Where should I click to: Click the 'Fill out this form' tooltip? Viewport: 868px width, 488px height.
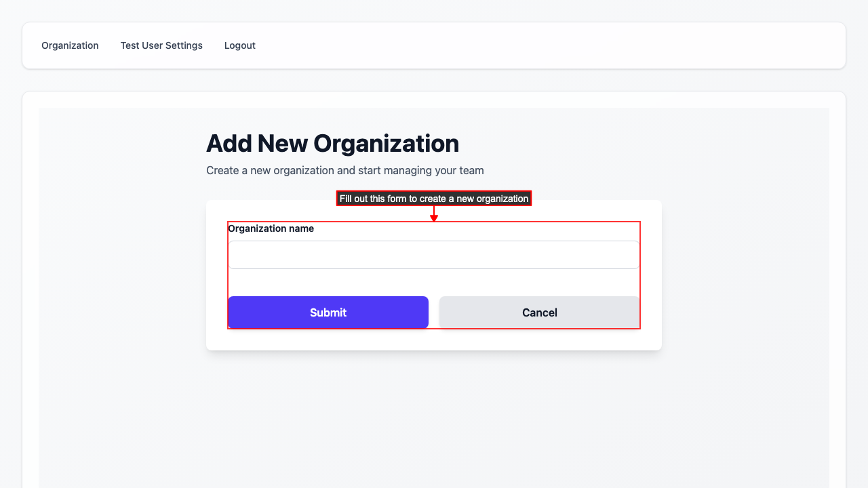[x=433, y=199]
